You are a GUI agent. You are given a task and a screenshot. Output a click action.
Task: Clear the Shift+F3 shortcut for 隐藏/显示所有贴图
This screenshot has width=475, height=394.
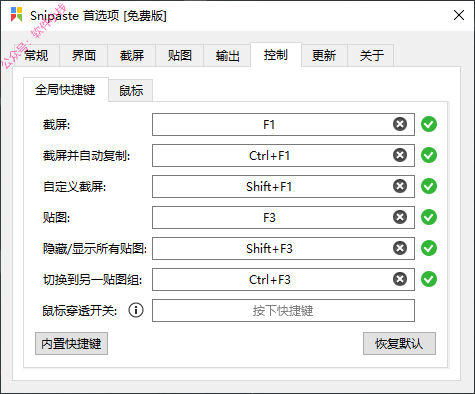pyautogui.click(x=400, y=248)
